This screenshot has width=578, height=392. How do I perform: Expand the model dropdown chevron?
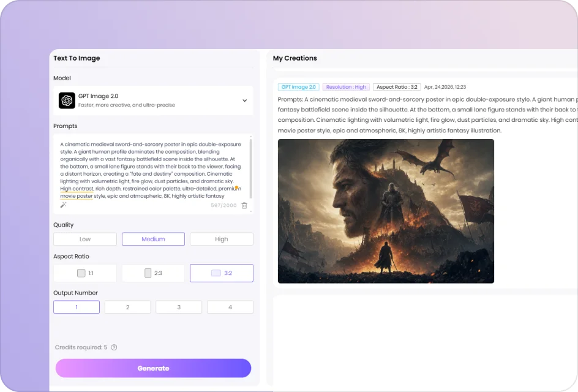click(x=244, y=100)
